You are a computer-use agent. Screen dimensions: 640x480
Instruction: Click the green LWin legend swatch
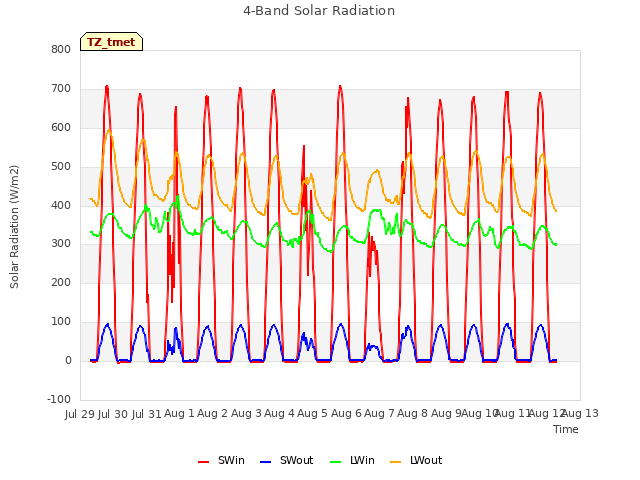pyautogui.click(x=335, y=461)
